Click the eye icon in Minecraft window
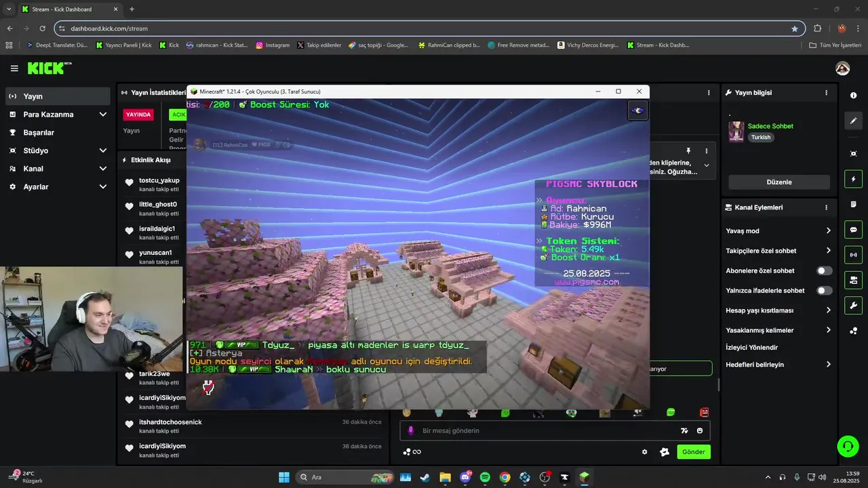Screen dimensions: 868x488 637,110
